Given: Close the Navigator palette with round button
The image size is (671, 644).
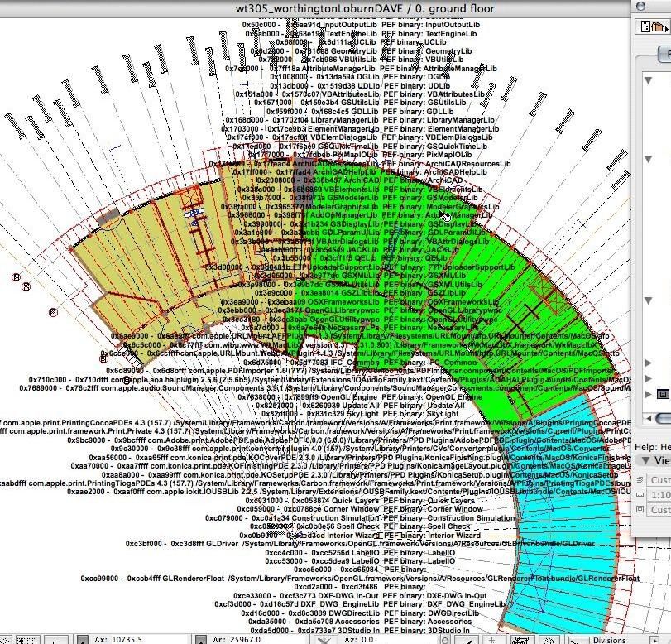Looking at the screenshot, I should (641, 6).
